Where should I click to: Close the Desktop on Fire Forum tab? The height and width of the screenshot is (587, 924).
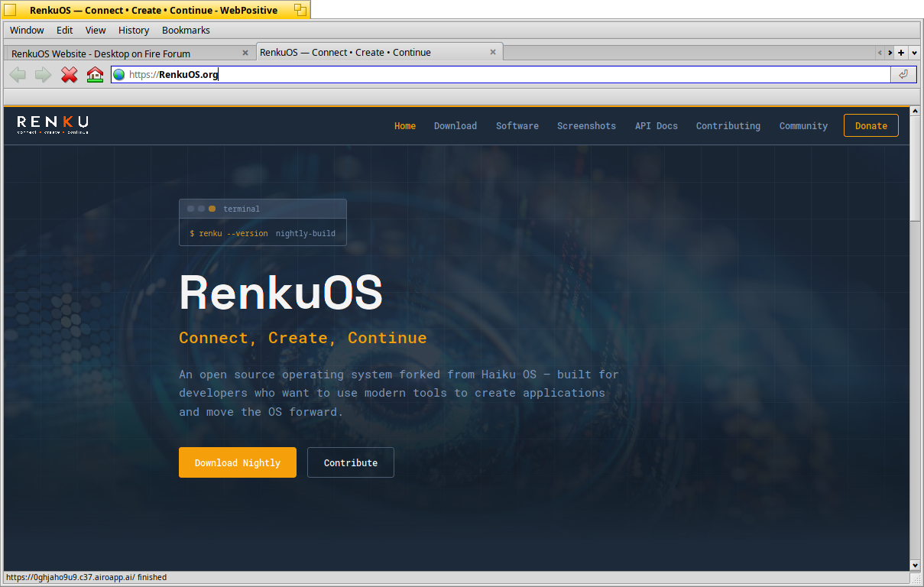point(245,53)
